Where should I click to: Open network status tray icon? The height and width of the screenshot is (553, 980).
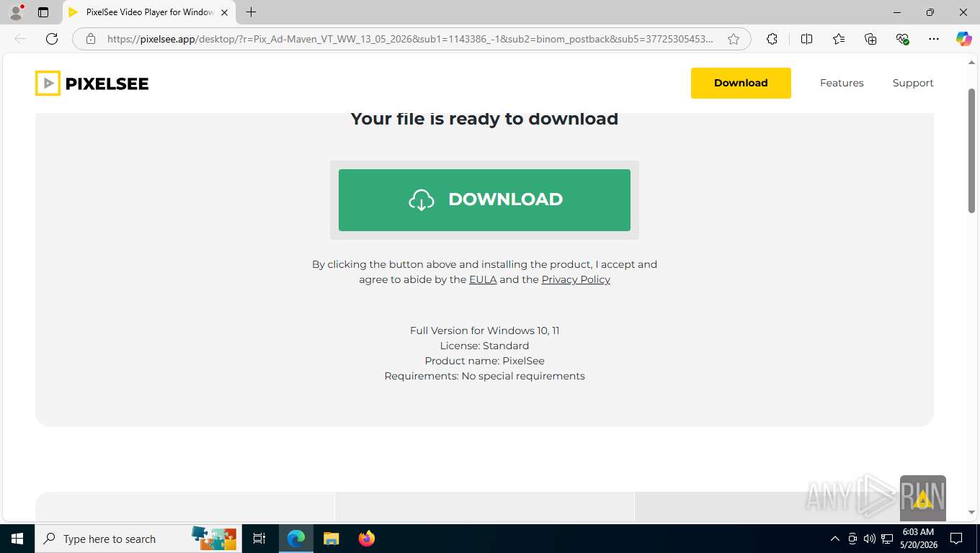[x=886, y=539]
